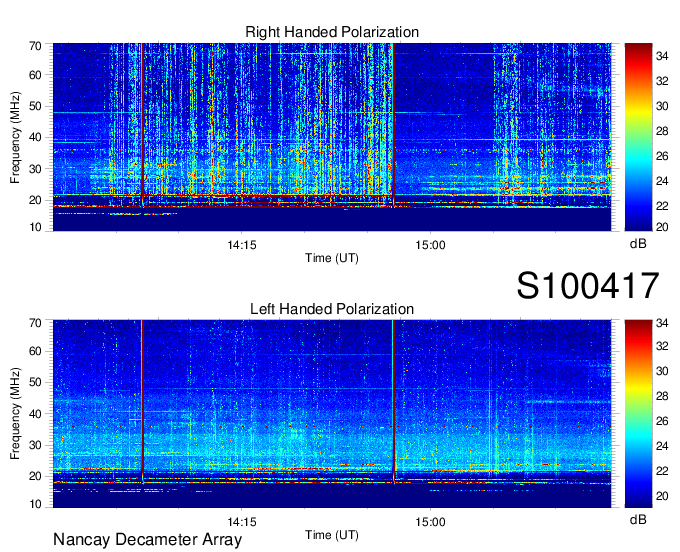Click the 22 value on top colorbar scale

662,206
